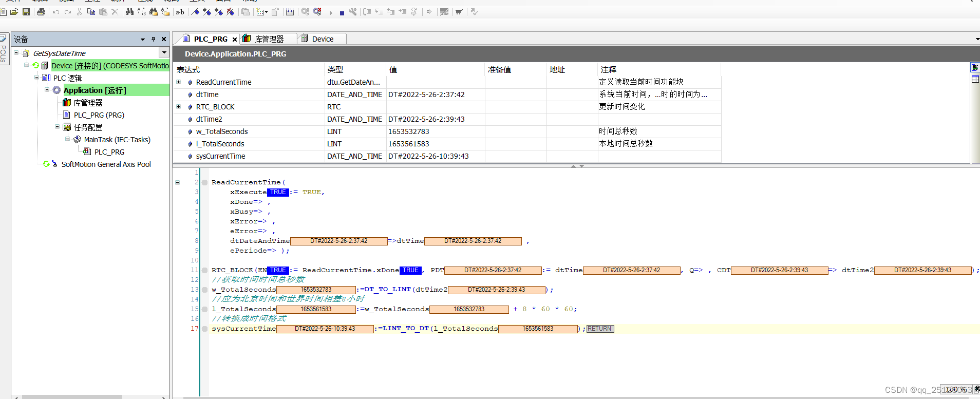This screenshot has height=399, width=980.
Task: Toggle bookmark with the blue flag icon
Action: 195,12
